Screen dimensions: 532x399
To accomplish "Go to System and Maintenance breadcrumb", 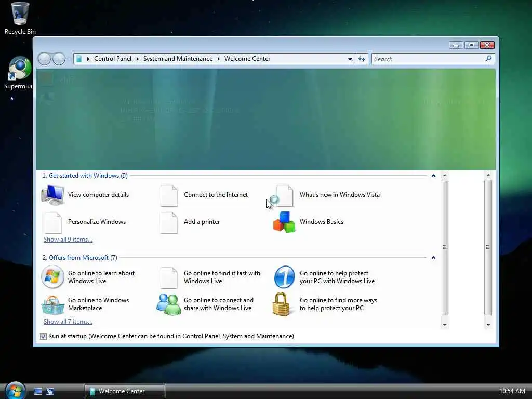I will pos(178,59).
